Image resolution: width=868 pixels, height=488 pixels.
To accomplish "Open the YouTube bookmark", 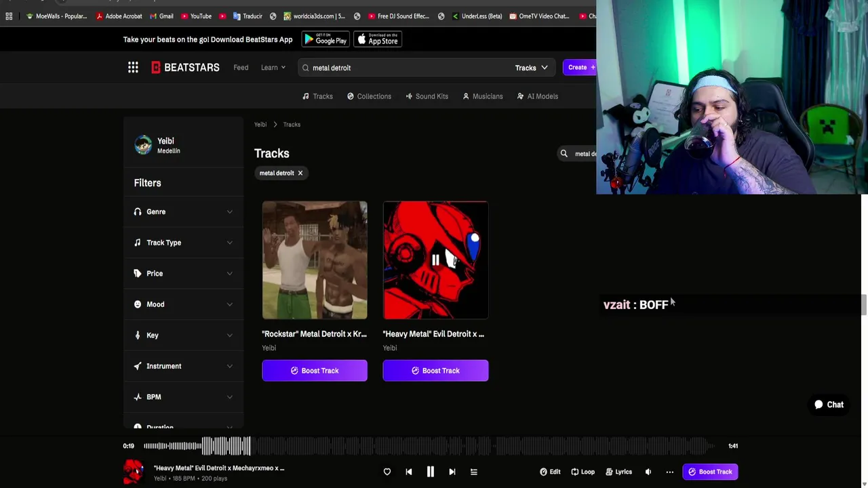I will tap(196, 16).
